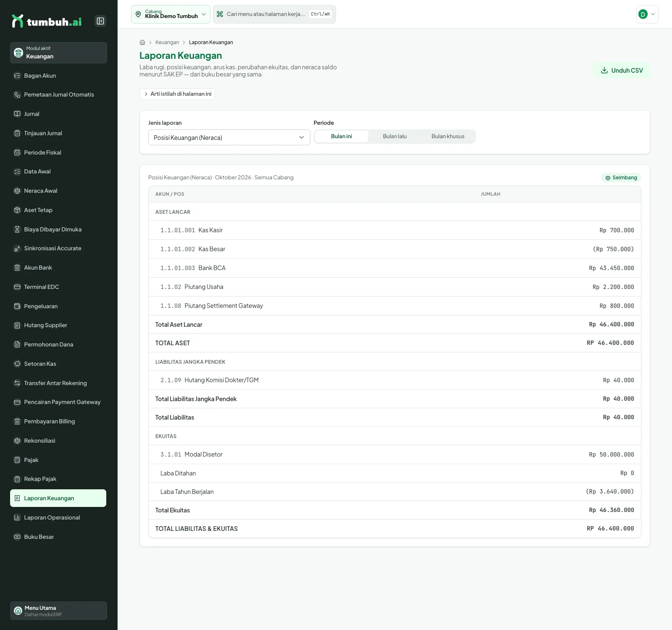This screenshot has width=672, height=630.
Task: Click the Bagan Akun sidebar icon
Action: point(17,76)
